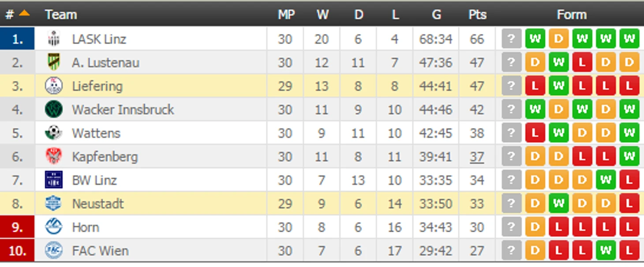
Task: Click the BW Linz blue crest icon
Action: 54,180
